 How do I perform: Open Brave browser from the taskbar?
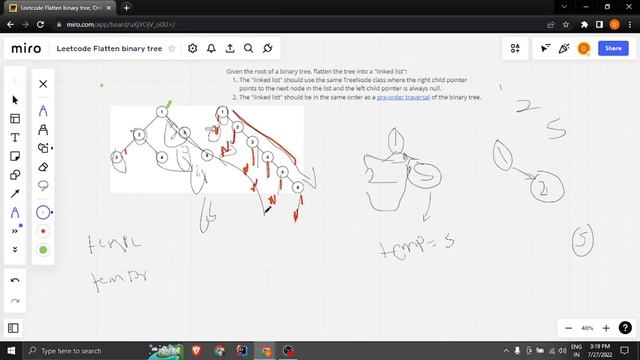click(196, 351)
